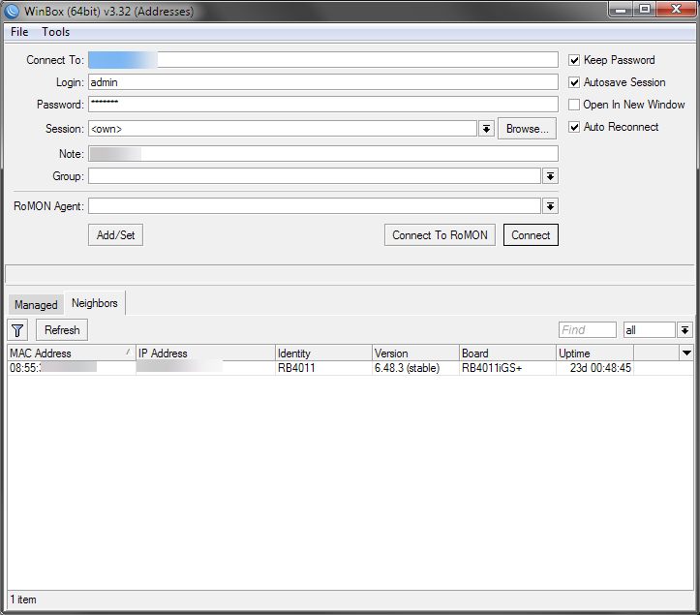This screenshot has height=615, width=700.
Task: Open the neighbors filter funnel icon
Action: coord(17,330)
